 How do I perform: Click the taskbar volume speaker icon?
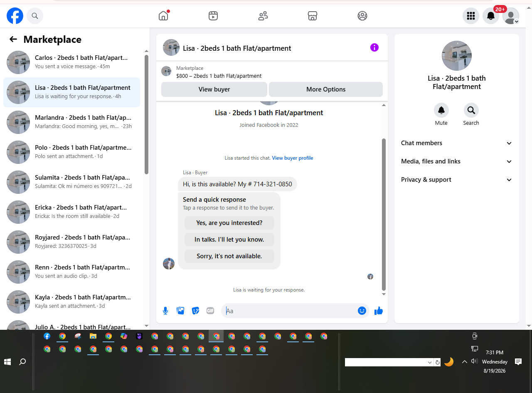[474, 361]
